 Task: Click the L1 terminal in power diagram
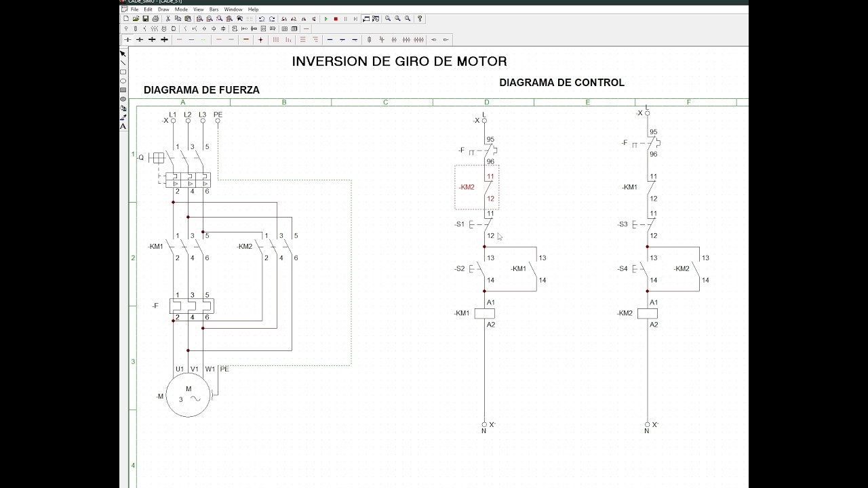click(173, 120)
